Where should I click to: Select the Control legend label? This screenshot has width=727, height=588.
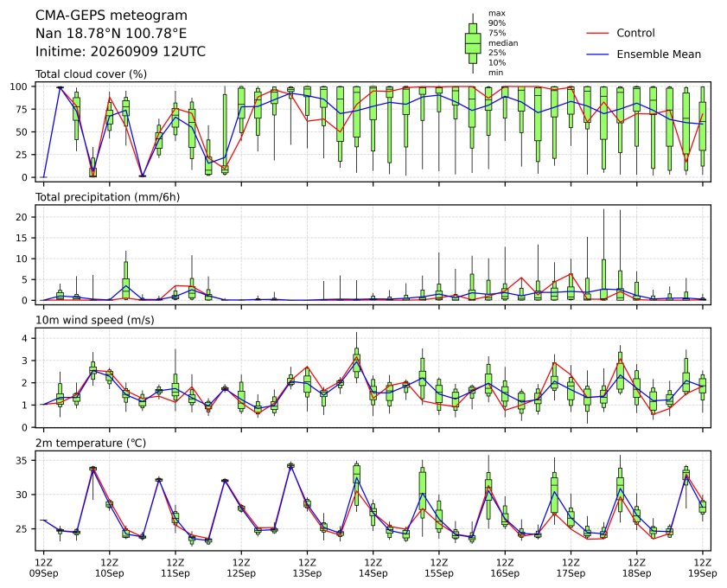[x=635, y=34]
